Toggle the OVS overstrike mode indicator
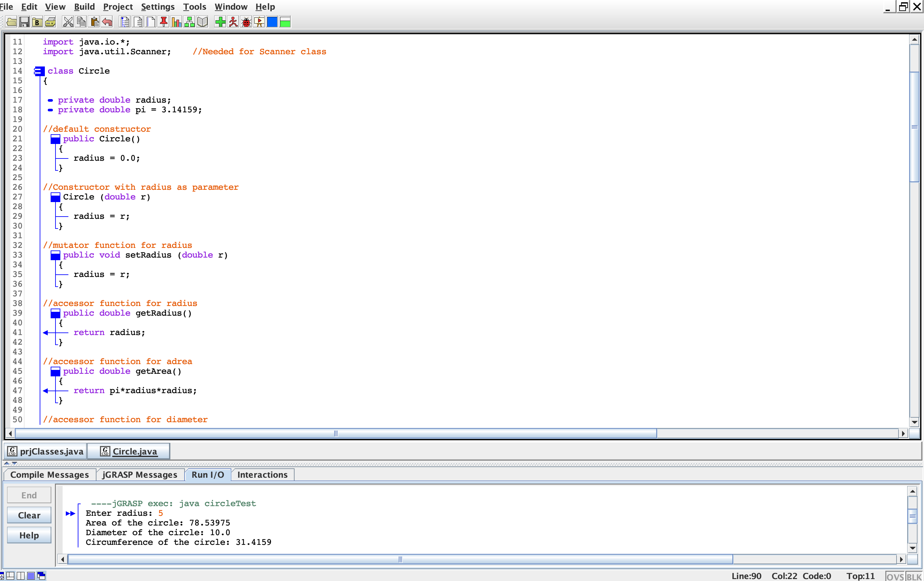924x581 pixels. 895,576
